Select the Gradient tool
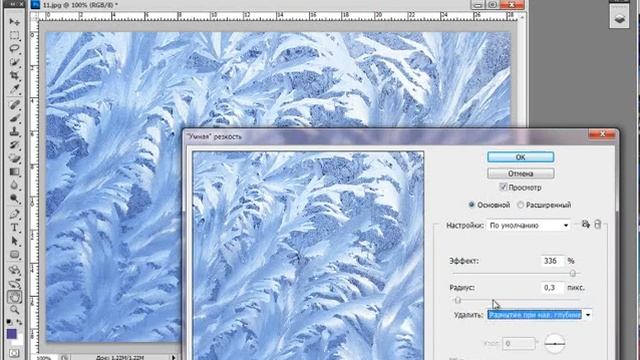 (14, 172)
